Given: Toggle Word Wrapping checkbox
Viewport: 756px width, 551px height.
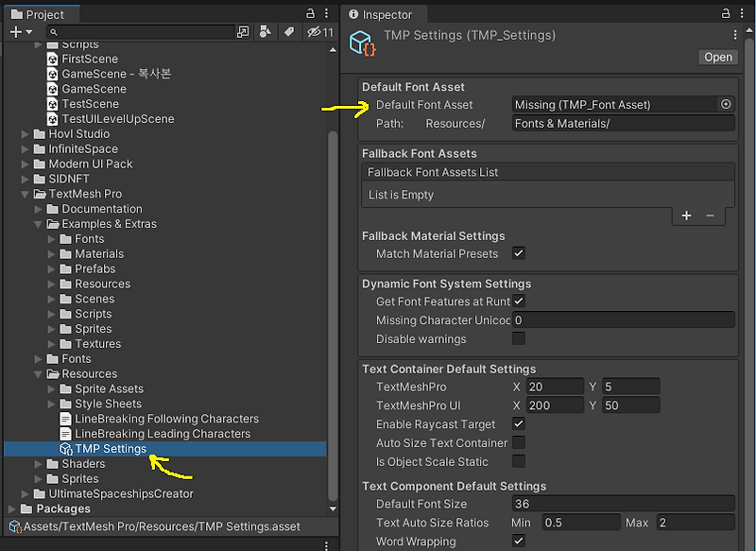Looking at the screenshot, I should pos(519,541).
